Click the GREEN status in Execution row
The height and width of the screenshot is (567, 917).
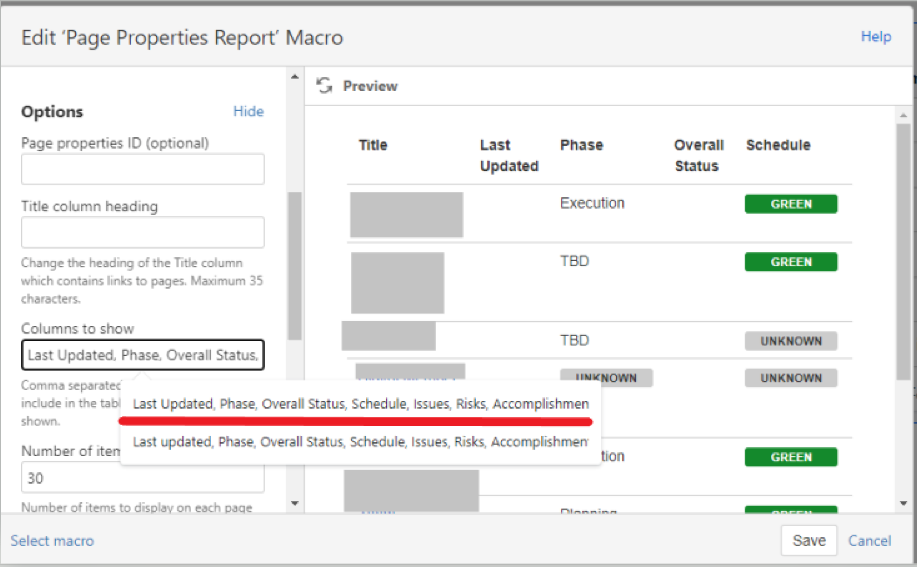tap(791, 204)
